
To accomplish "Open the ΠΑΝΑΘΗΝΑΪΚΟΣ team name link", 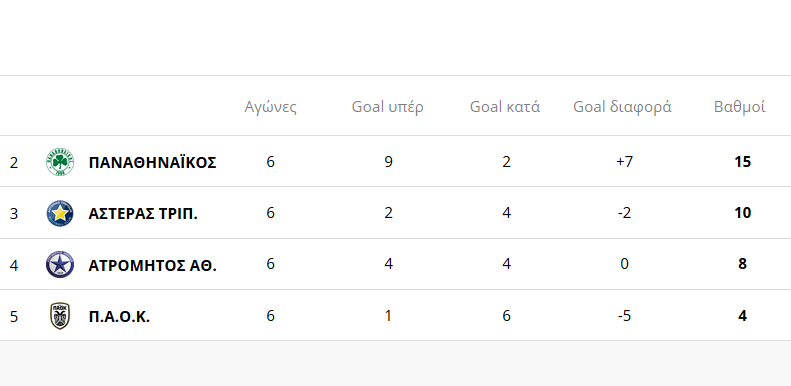I will [152, 162].
